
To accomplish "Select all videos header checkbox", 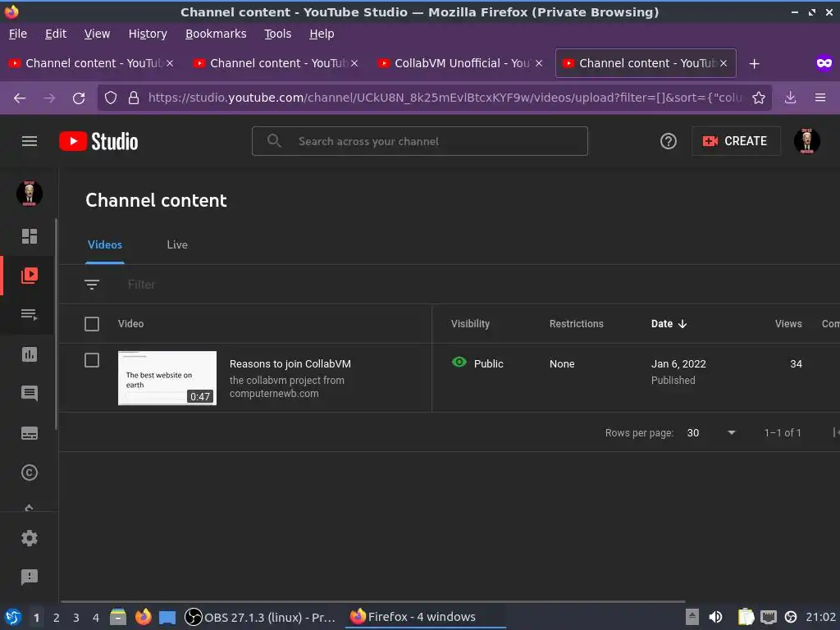I will point(92,324).
